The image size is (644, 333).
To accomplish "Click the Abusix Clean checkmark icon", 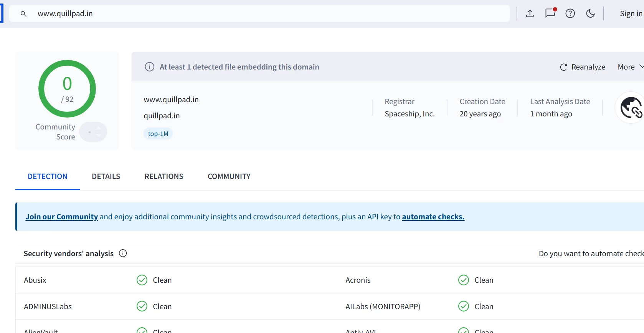I will click(x=142, y=280).
